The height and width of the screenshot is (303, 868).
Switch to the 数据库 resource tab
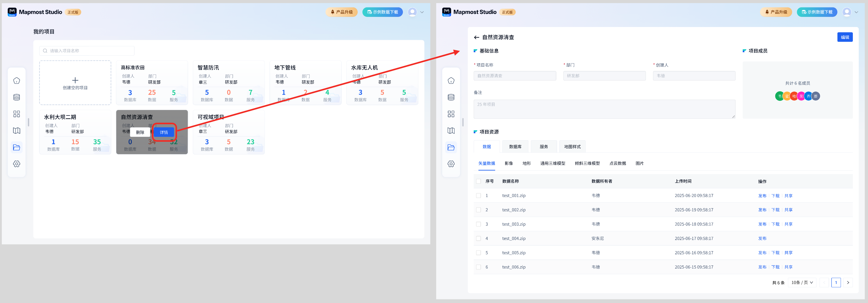point(515,146)
